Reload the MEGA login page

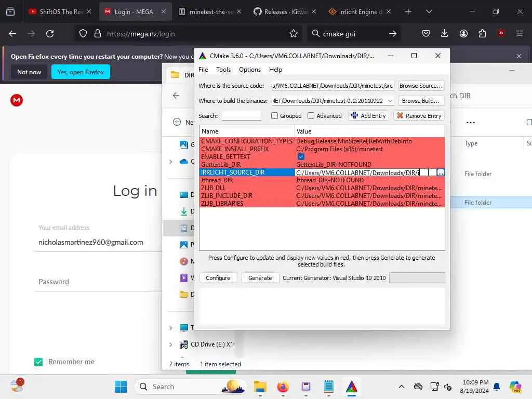coord(50,34)
